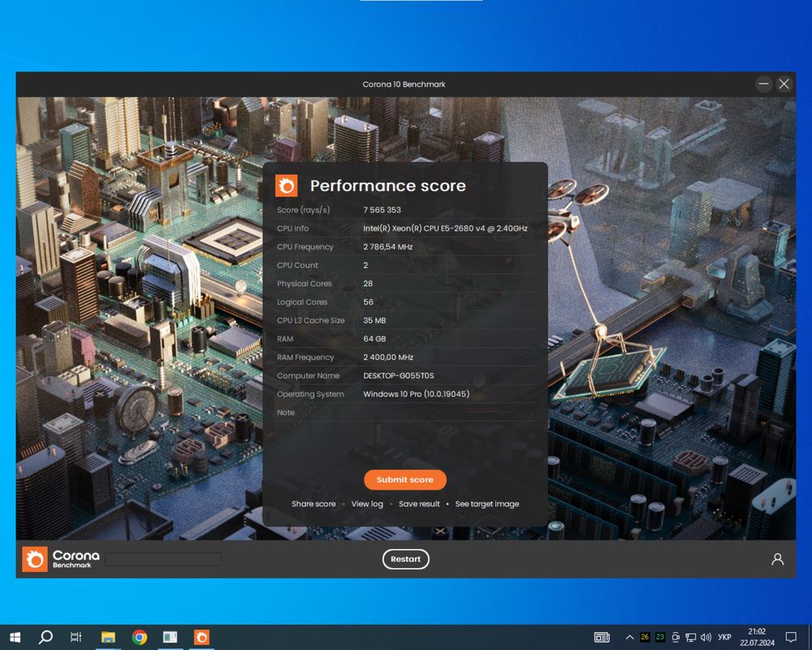The image size is (812, 650).
Task: Click the progress bar next to Corona logo
Action: pos(163,559)
